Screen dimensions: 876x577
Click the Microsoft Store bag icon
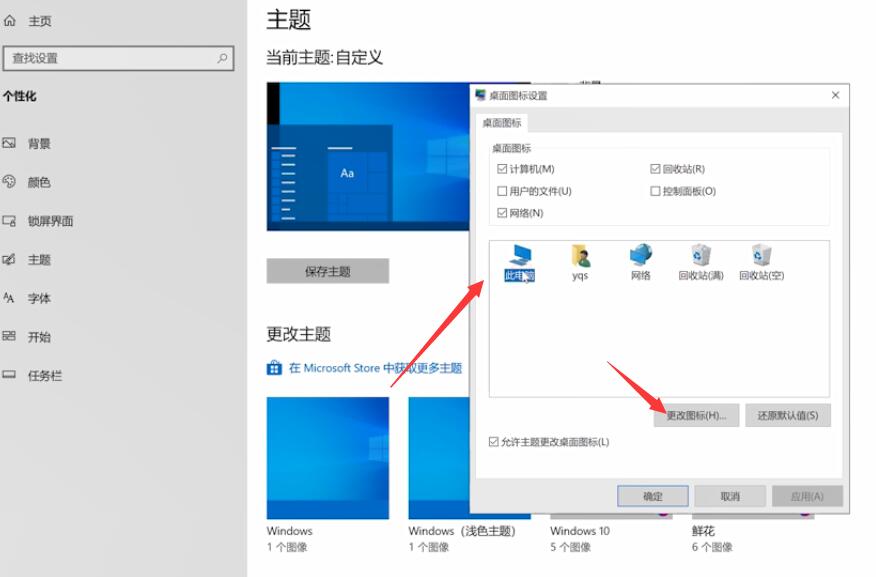click(274, 368)
